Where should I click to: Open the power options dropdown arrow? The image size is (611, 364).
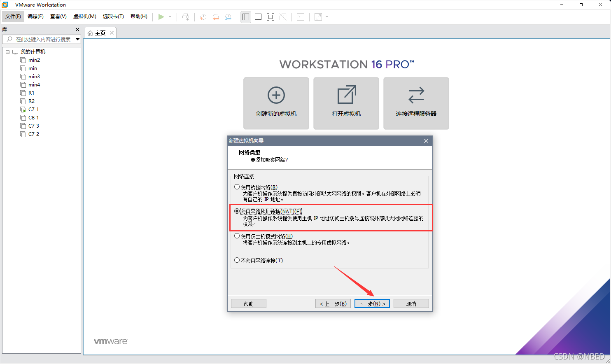(170, 17)
